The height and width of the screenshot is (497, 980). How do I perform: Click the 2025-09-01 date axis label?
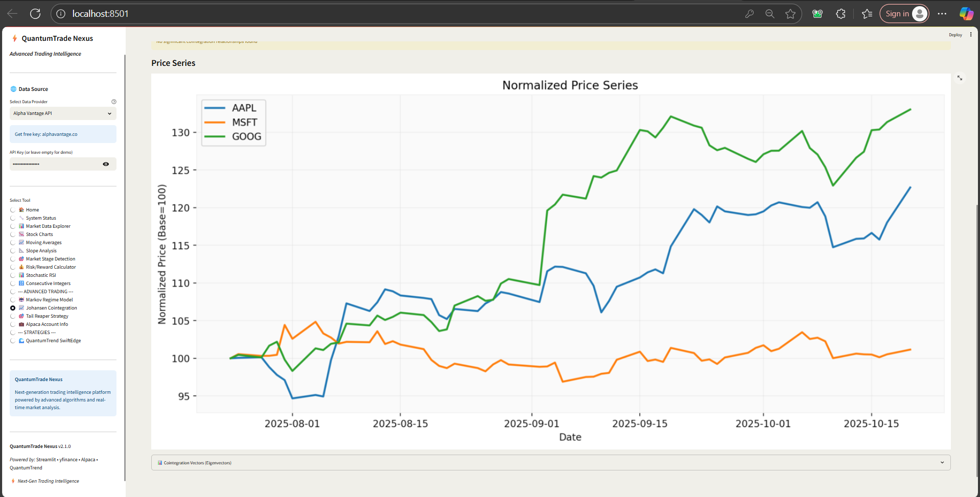531,423
